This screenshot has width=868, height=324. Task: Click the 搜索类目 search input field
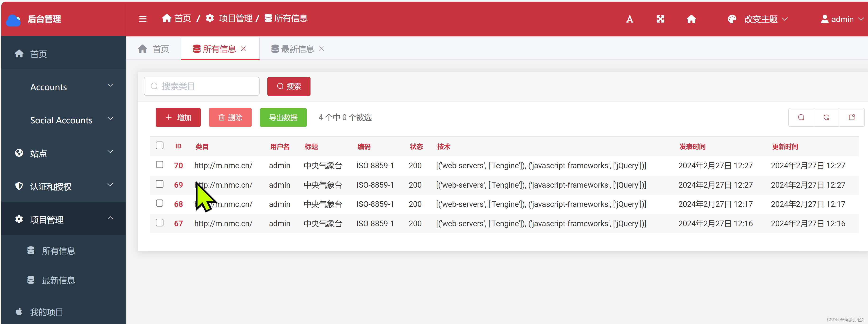[x=202, y=86]
